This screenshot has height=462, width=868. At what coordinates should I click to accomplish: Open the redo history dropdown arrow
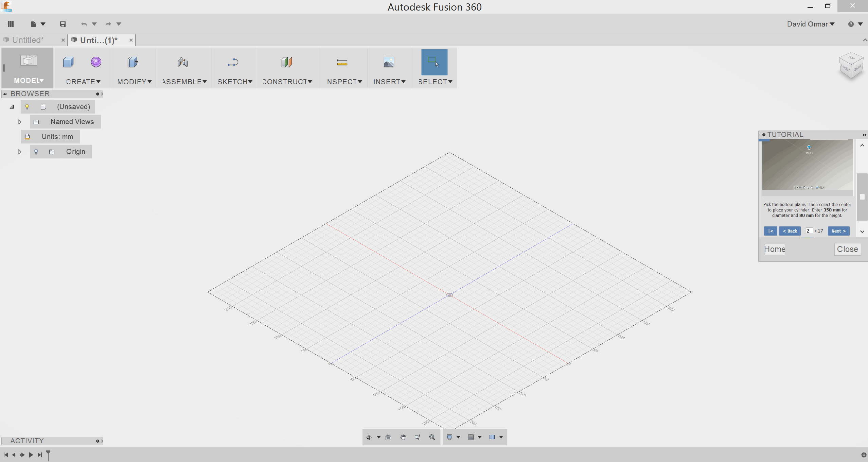pos(119,24)
